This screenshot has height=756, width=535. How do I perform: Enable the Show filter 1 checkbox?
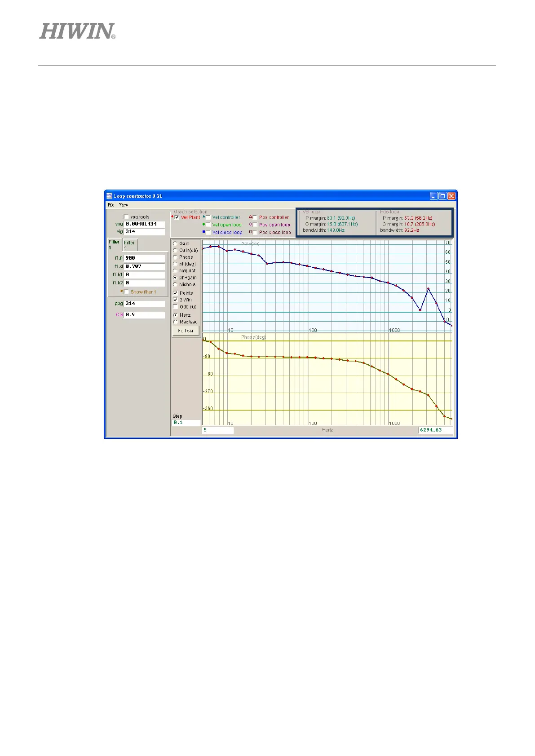point(126,292)
